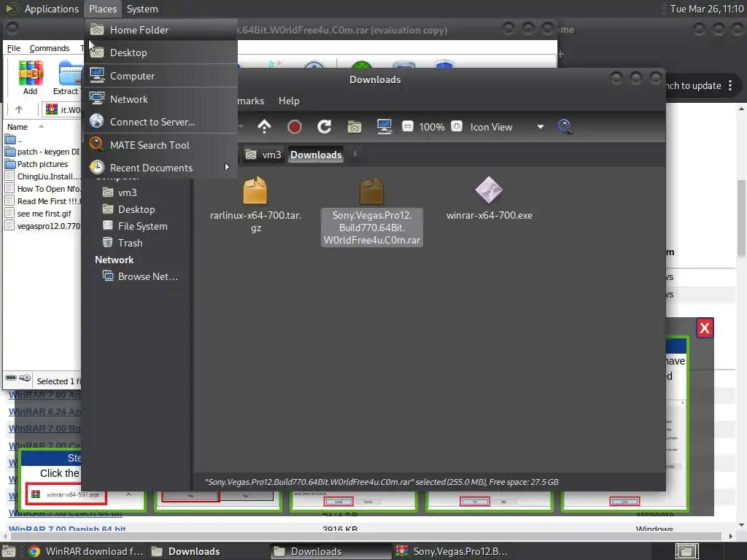Click WinRAR up-one-level arrow
The image size is (747, 560).
point(19,109)
